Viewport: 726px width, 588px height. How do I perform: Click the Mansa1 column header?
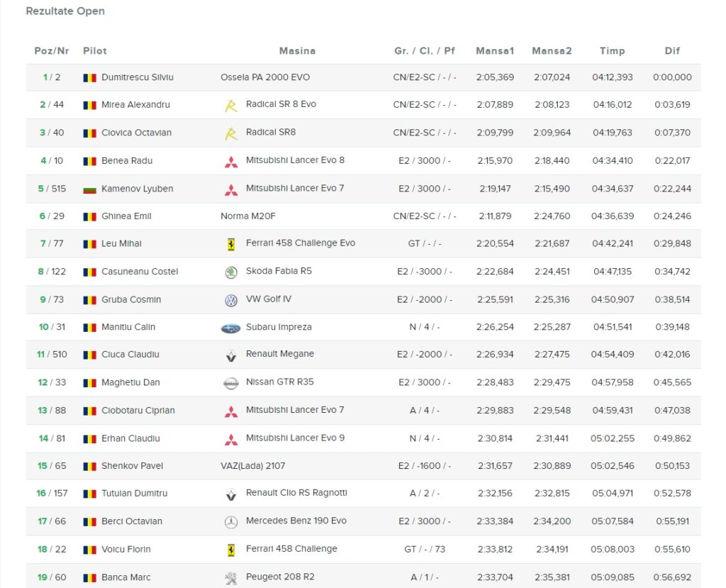[494, 51]
